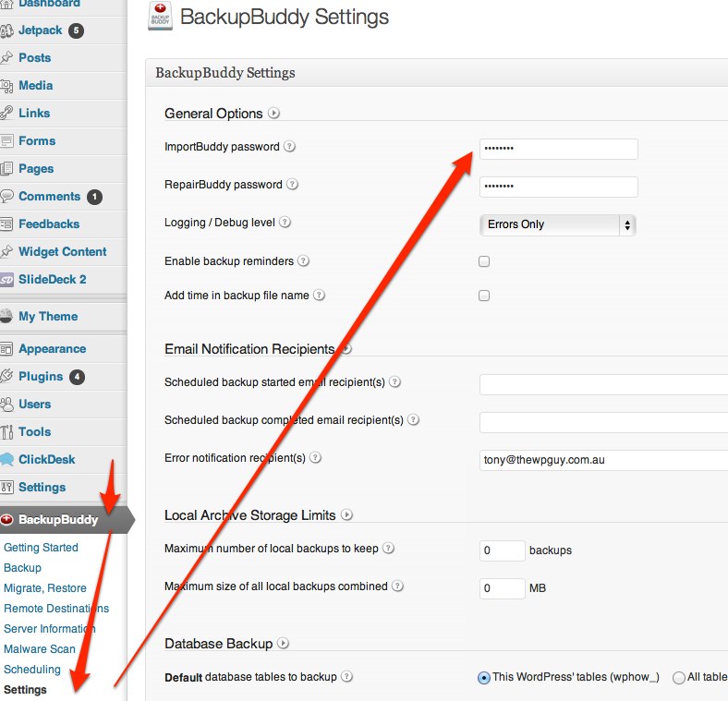This screenshot has height=701, width=728.
Task: Click the Appearance sidebar icon
Action: [x=6, y=349]
